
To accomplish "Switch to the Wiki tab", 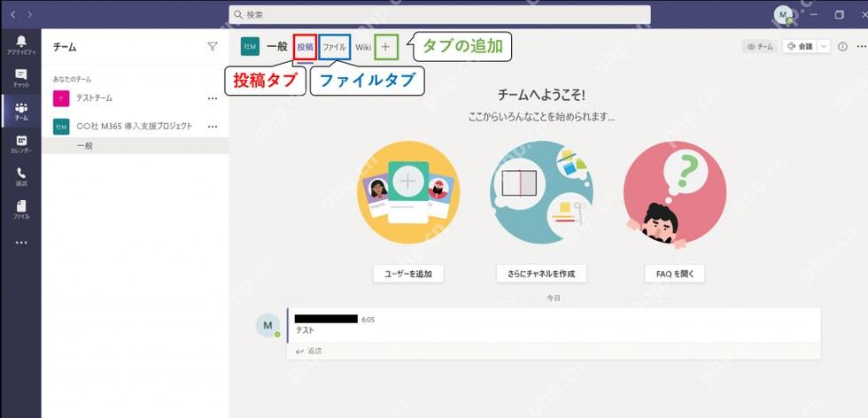I will [363, 47].
